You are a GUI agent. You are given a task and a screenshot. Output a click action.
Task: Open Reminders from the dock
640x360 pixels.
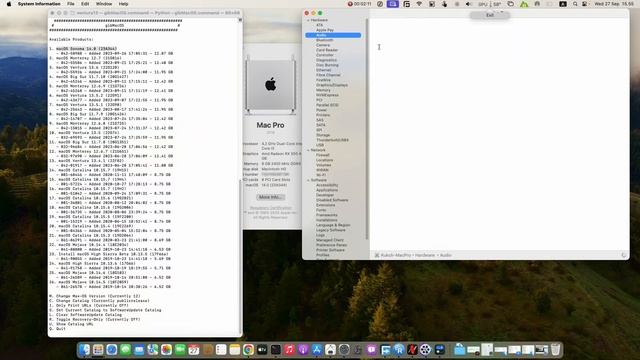coord(221,350)
